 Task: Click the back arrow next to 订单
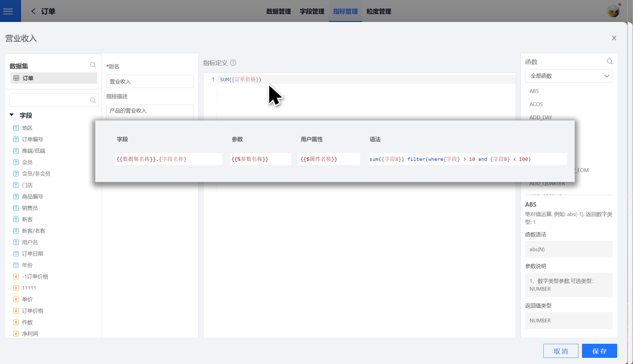33,11
